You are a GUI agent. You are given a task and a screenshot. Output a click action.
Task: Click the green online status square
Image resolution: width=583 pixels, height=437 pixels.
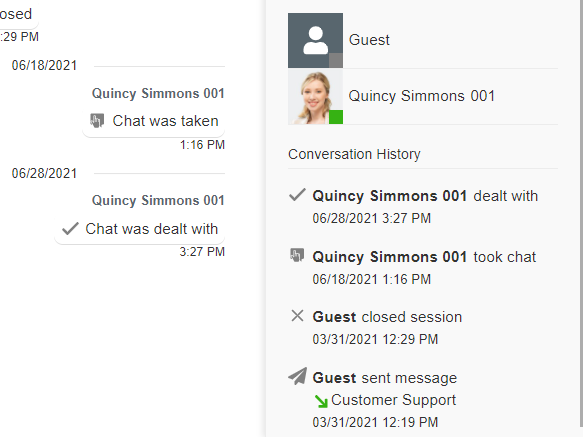coord(336,117)
